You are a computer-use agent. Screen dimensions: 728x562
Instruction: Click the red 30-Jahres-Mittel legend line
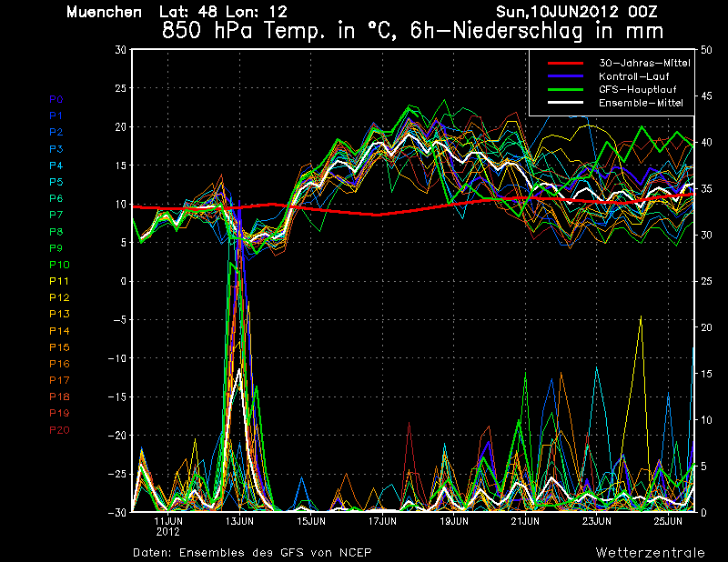565,63
